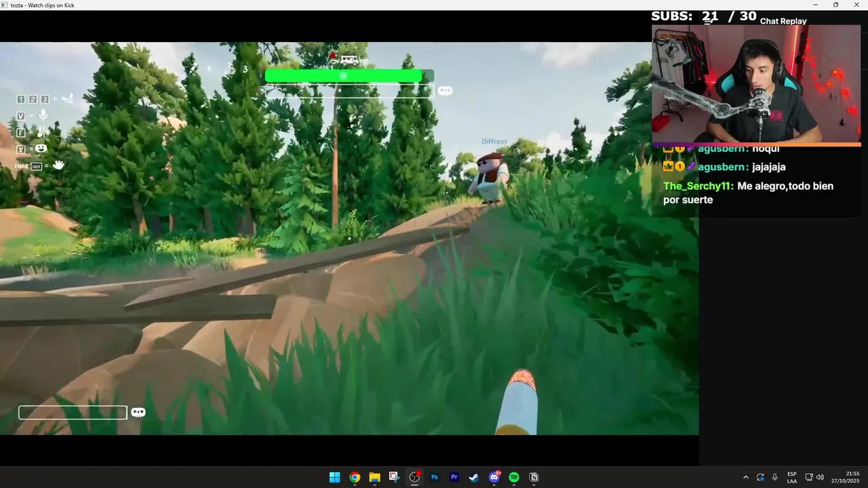Open the network status tray icon
Screen dimensions: 868x488
[809, 477]
